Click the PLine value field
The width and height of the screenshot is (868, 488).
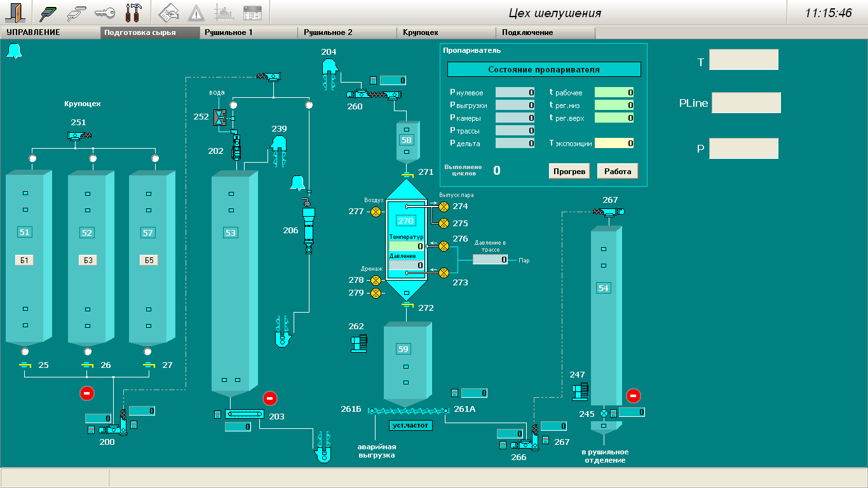746,103
